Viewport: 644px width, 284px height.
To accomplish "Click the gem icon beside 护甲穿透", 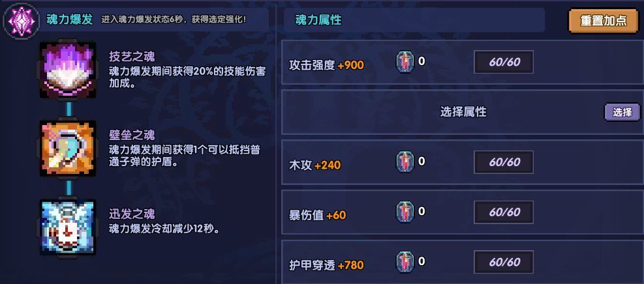I will point(405,263).
